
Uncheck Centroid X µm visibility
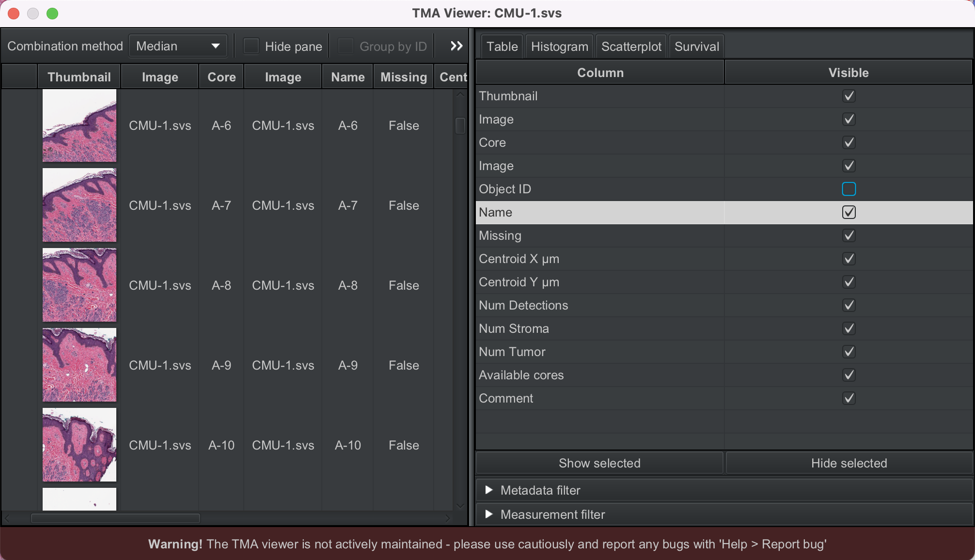pos(849,259)
